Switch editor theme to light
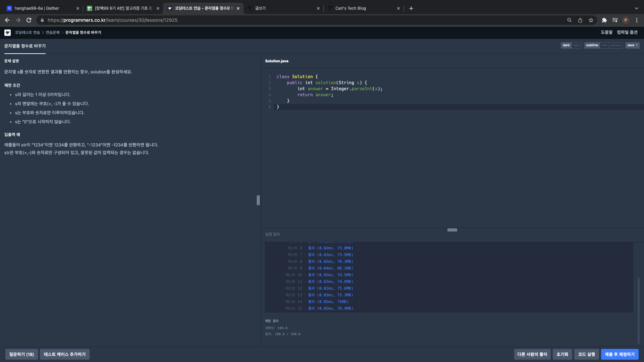 click(577, 45)
